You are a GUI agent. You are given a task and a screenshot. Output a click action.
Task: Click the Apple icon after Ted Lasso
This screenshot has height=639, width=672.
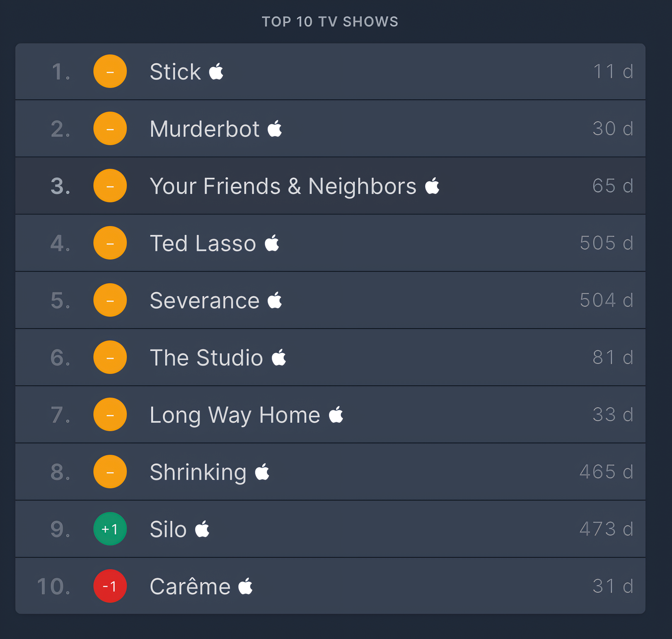[x=272, y=243]
